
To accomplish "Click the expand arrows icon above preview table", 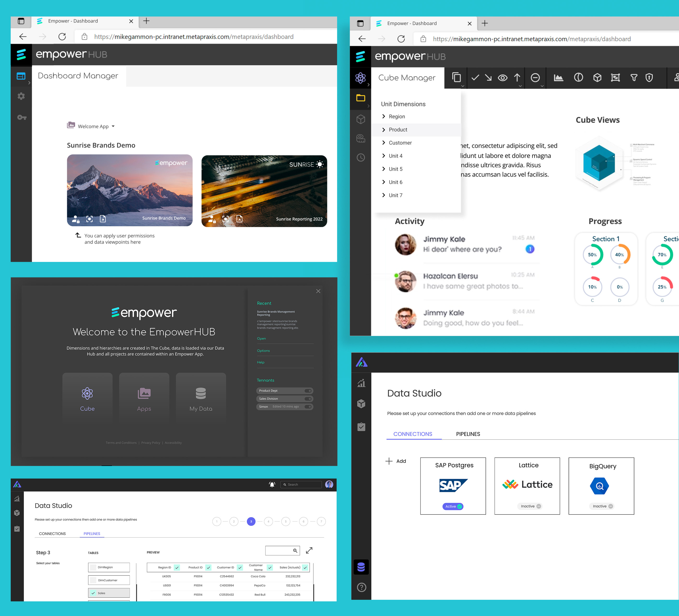I will coord(309,550).
